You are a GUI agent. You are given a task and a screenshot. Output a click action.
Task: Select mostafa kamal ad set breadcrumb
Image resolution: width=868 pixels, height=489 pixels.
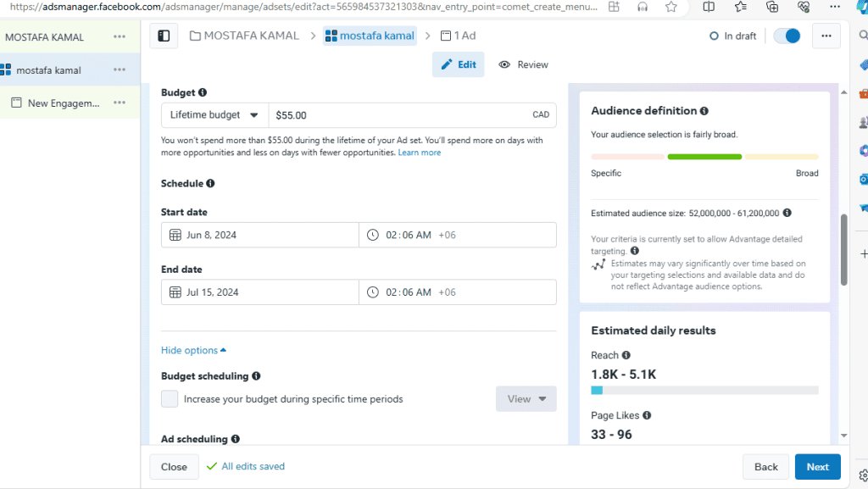(370, 36)
